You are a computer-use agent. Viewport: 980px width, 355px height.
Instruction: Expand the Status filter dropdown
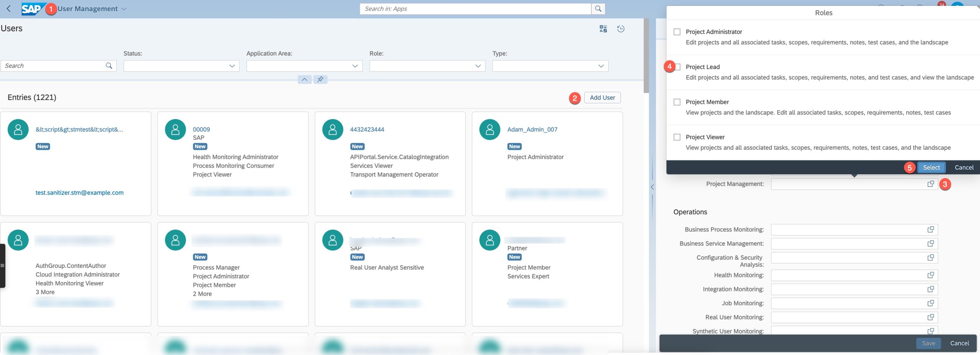click(232, 66)
